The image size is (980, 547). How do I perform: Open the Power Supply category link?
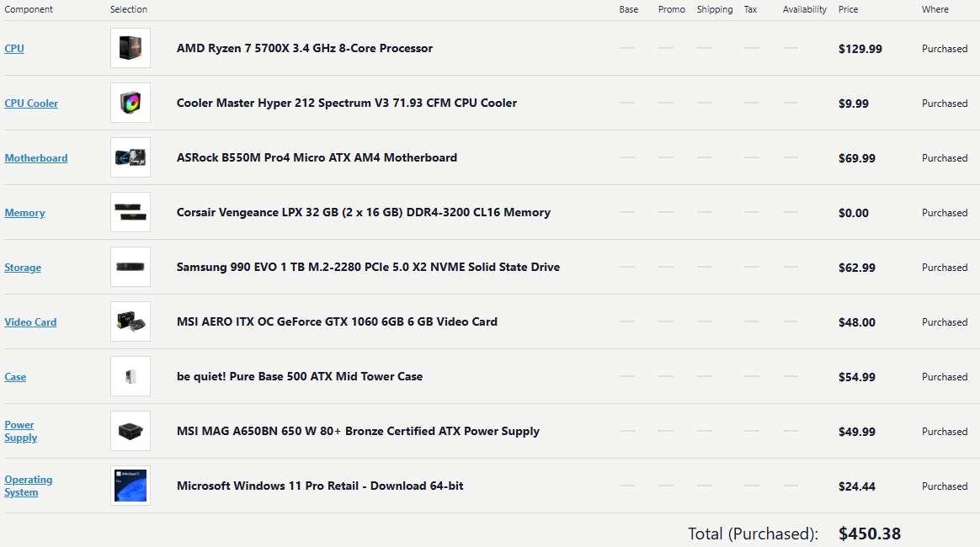(20, 431)
